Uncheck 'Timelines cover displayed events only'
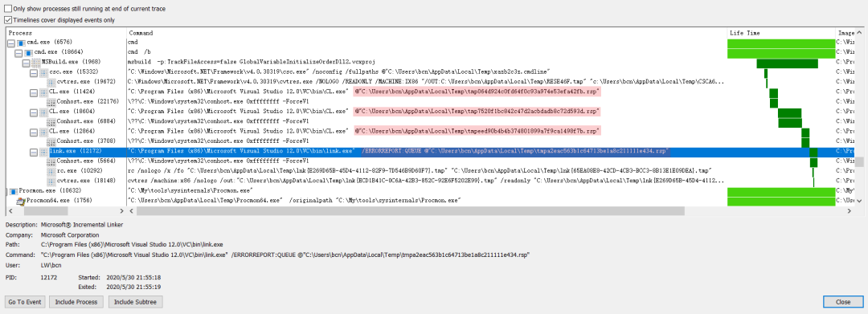 (x=8, y=20)
